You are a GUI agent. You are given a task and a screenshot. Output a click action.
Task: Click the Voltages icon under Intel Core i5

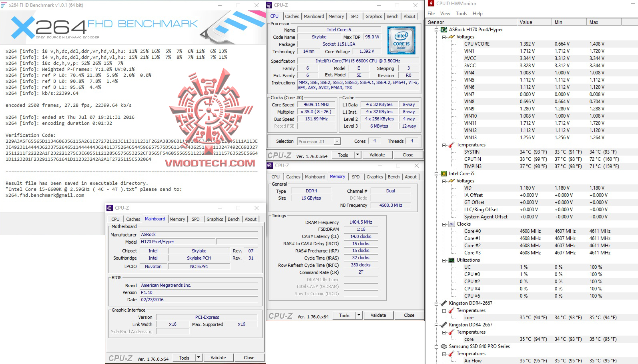pyautogui.click(x=451, y=181)
